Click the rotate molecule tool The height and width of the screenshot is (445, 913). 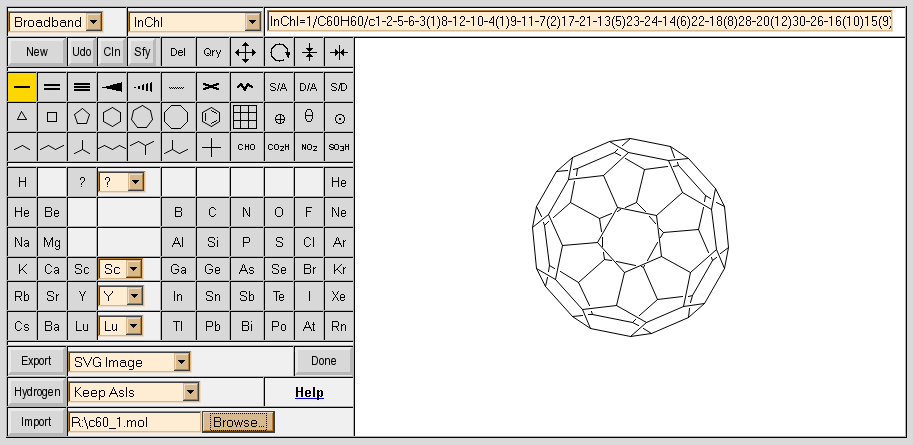(x=279, y=52)
